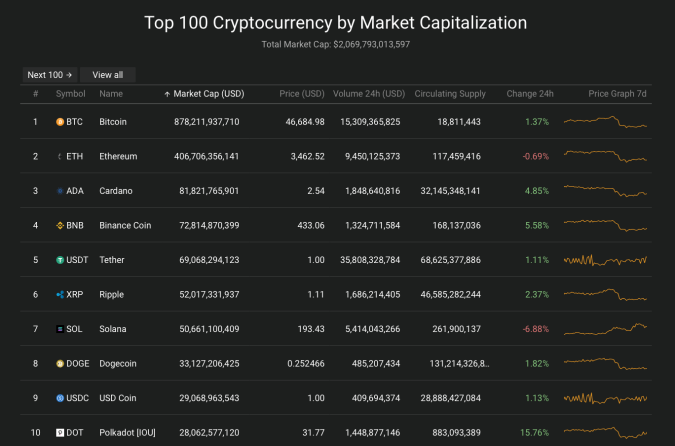Select Cardano market cap 81,821,765,901
The image size is (675, 446).
click(x=209, y=191)
